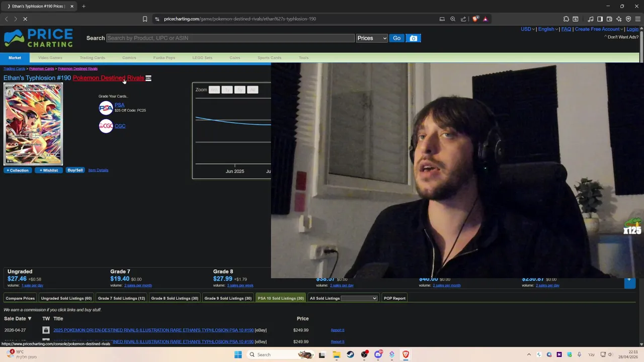644x362 pixels.
Task: Open the POP Report tab
Action: pyautogui.click(x=394, y=298)
